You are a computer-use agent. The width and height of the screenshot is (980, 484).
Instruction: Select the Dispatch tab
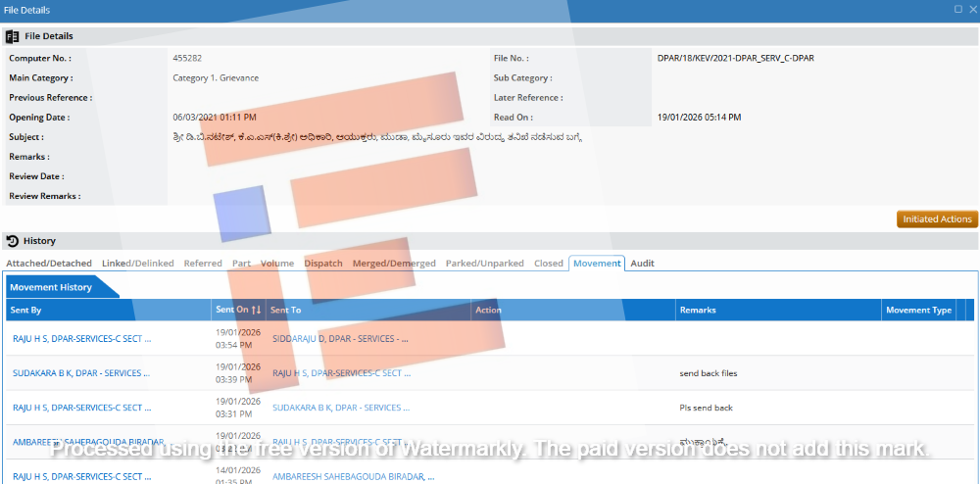(323, 264)
